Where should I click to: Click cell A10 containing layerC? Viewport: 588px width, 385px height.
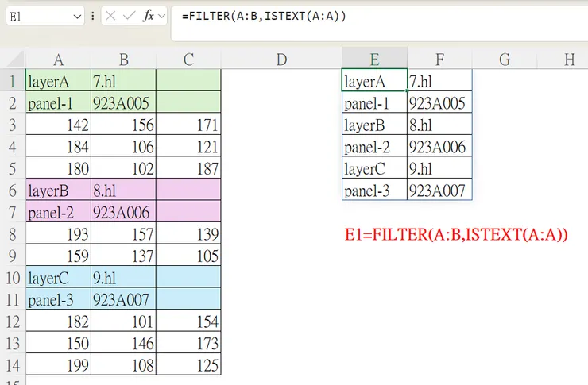[x=58, y=278]
